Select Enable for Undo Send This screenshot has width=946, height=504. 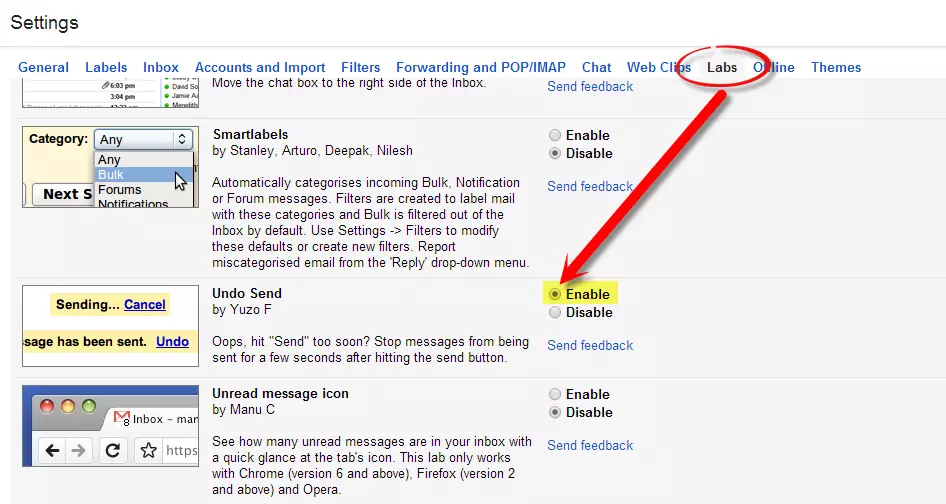click(555, 294)
